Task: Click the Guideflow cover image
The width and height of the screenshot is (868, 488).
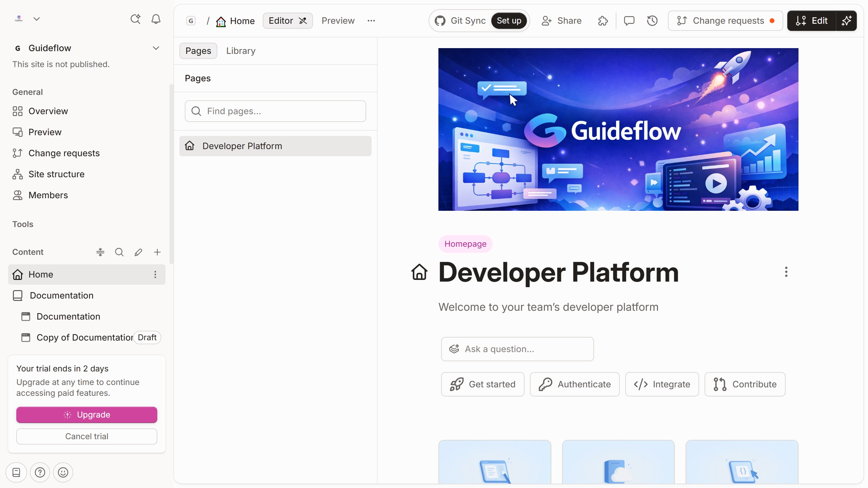Action: (x=618, y=129)
